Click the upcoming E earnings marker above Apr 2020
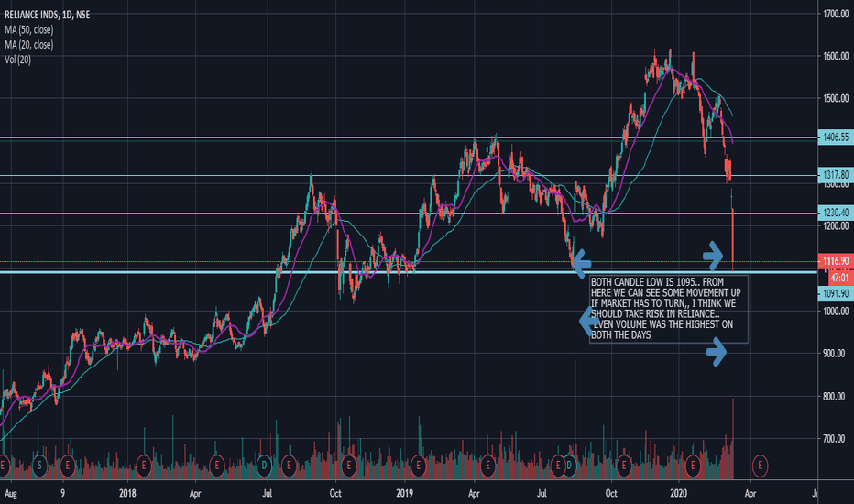The image size is (854, 504). tap(760, 466)
